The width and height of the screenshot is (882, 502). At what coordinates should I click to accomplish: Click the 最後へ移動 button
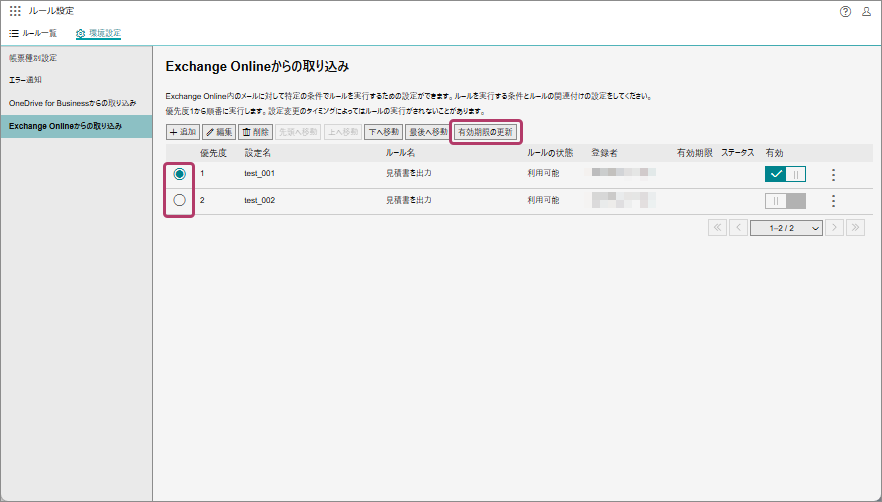click(x=427, y=132)
